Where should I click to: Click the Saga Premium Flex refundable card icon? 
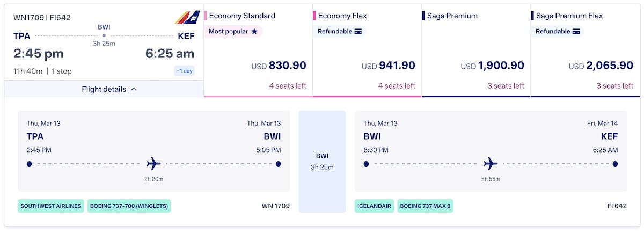pos(576,32)
